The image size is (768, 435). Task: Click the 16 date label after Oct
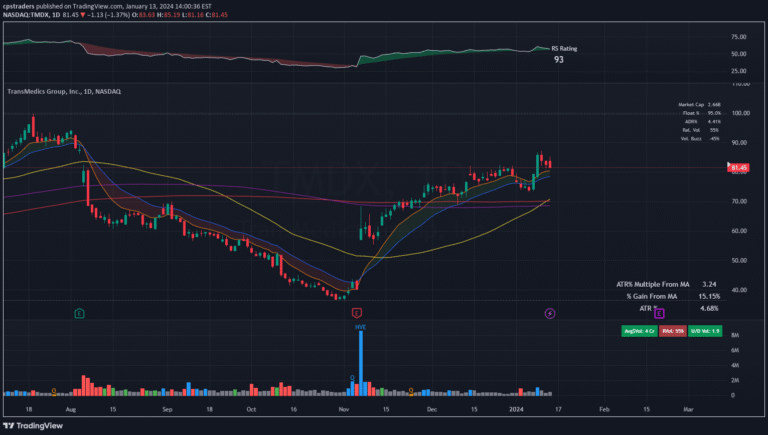coord(293,410)
